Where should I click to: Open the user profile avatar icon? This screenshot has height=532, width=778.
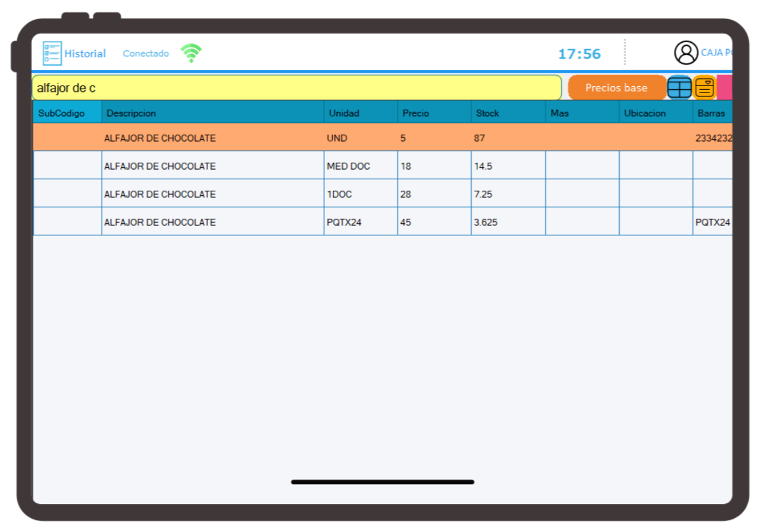(x=686, y=53)
